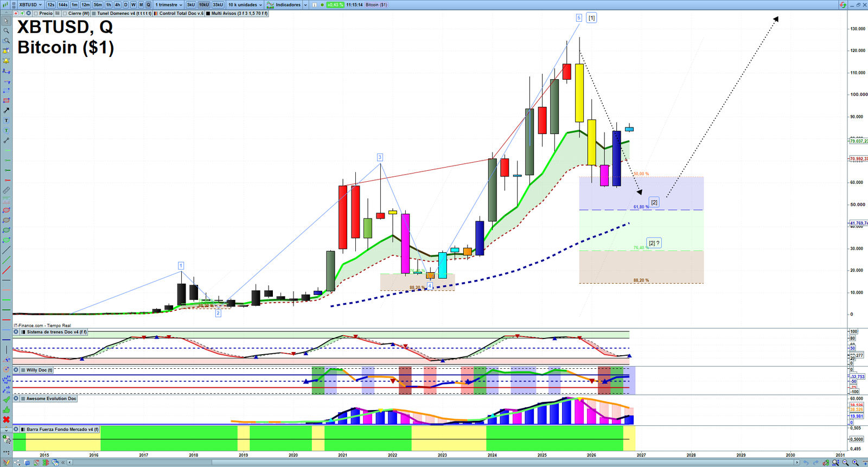Expand the 10 k unidades dropdown
868x467 pixels.
click(x=245, y=5)
